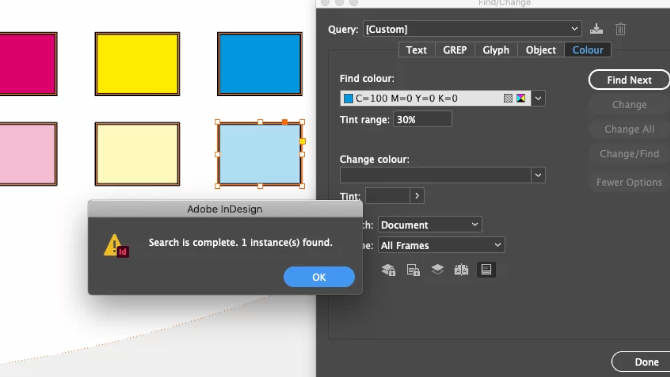
Task: Switch to the Glyph tab
Action: (x=496, y=50)
